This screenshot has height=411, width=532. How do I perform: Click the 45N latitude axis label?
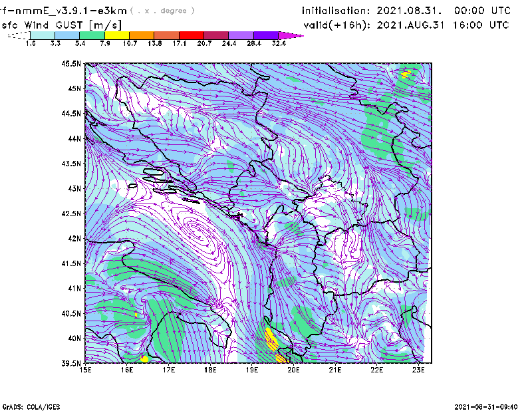point(74,88)
